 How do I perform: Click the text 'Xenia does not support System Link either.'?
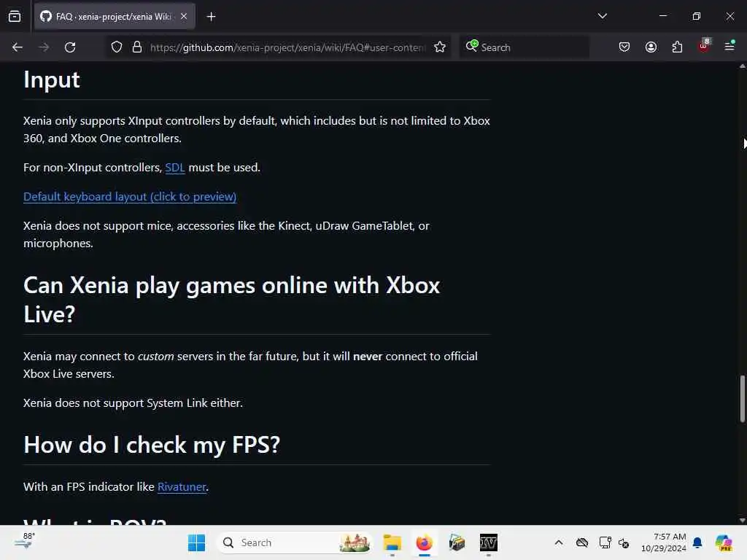click(133, 403)
